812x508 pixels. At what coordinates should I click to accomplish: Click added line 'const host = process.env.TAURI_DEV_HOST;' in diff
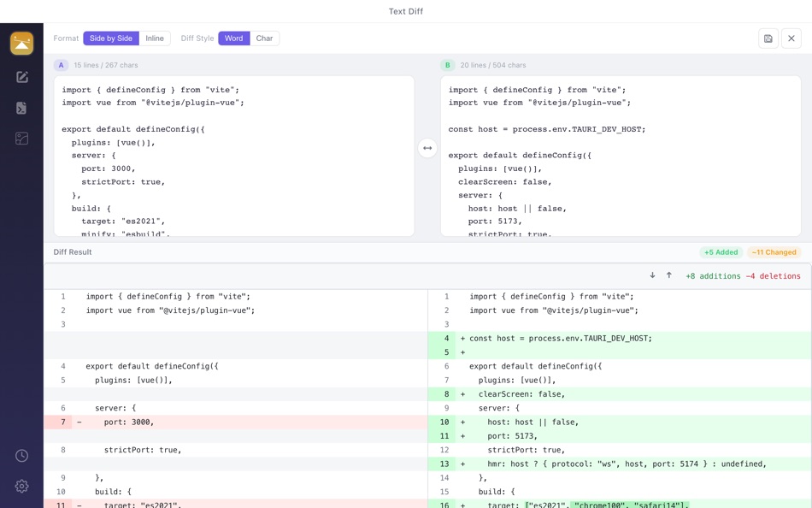point(561,339)
